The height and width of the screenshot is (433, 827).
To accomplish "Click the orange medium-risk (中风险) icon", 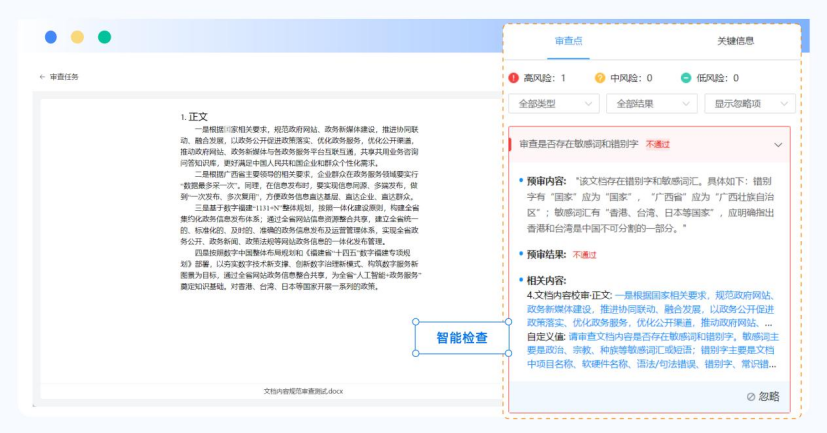I will (x=600, y=78).
